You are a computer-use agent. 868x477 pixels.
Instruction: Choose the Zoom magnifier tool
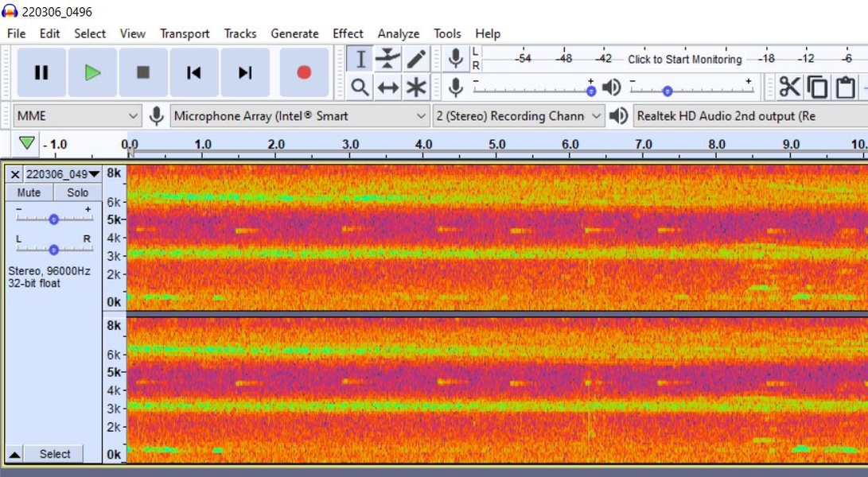tap(360, 87)
